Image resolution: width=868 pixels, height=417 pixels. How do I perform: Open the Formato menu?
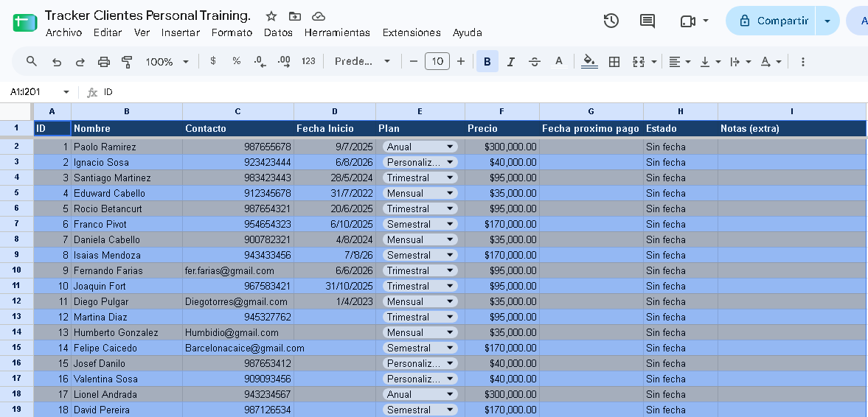point(232,32)
